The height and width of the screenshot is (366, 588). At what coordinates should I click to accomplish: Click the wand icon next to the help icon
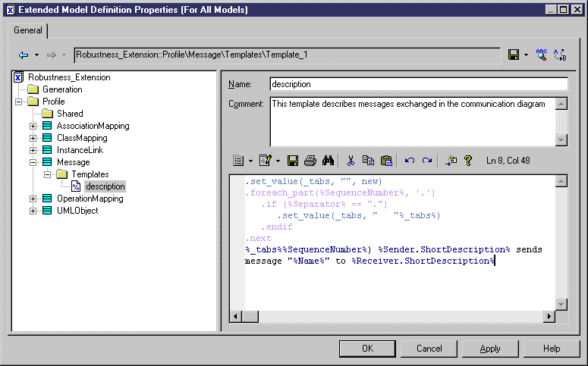pyautogui.click(x=451, y=161)
